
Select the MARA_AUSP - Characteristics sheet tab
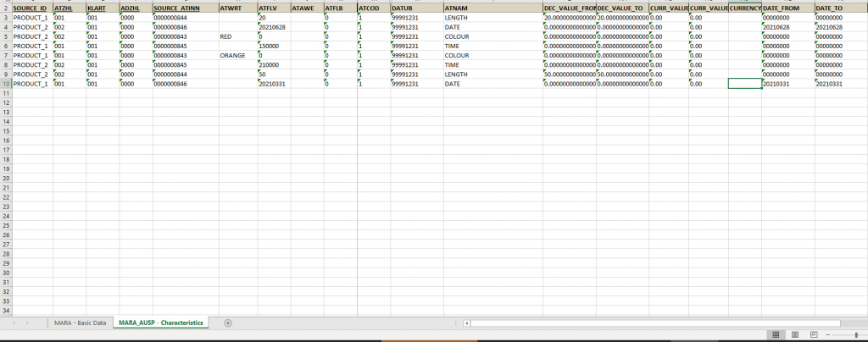160,323
